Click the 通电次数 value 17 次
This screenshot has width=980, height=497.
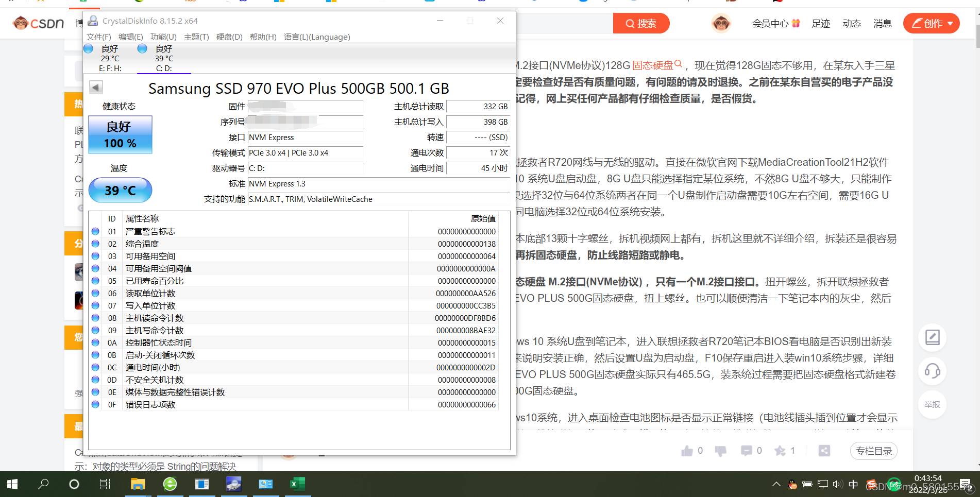pos(478,153)
